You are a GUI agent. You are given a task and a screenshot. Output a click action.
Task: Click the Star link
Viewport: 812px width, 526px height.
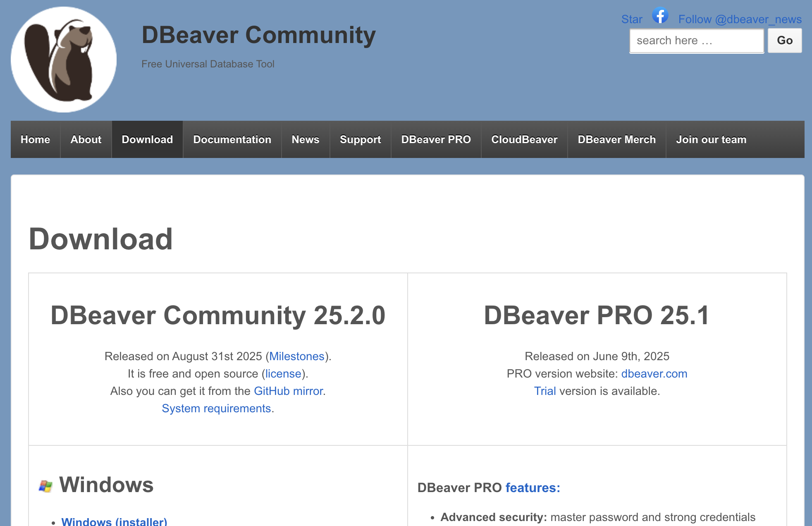point(632,19)
